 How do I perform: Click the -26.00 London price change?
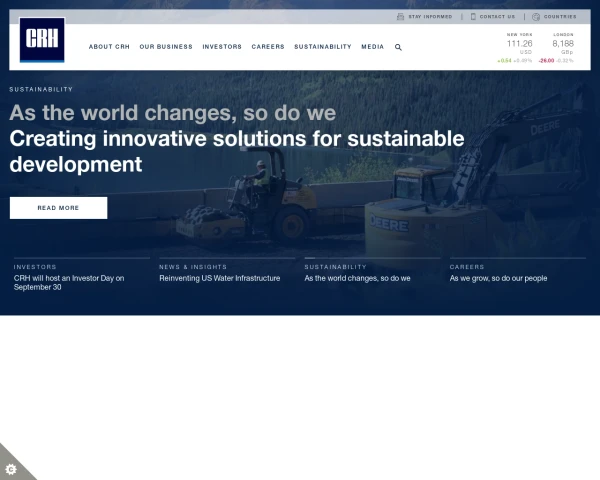(546, 60)
